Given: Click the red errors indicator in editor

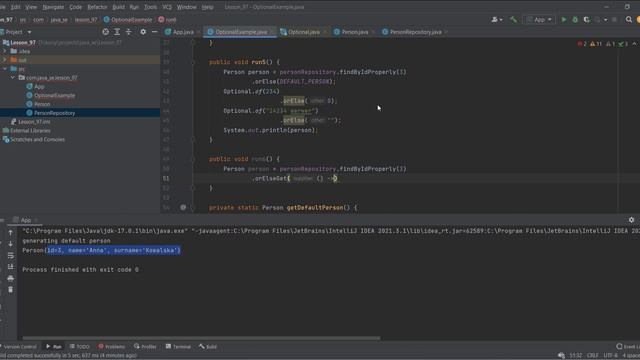Looking at the screenshot, I should [x=582, y=44].
